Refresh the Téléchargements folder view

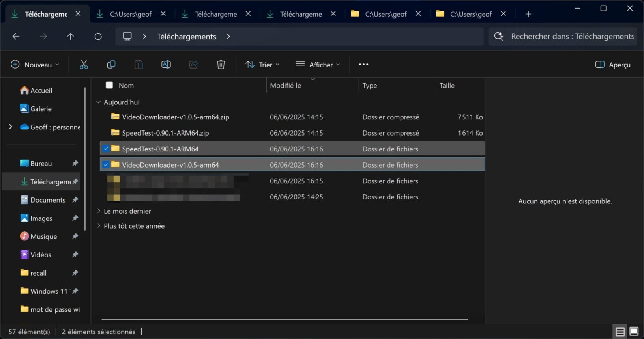98,36
